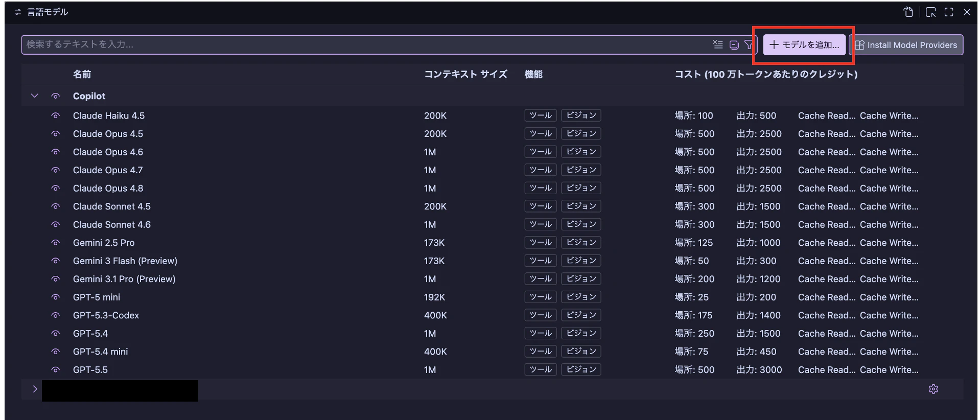Expand the collapsed group at the bottom
This screenshot has height=420, width=980.
click(x=35, y=389)
